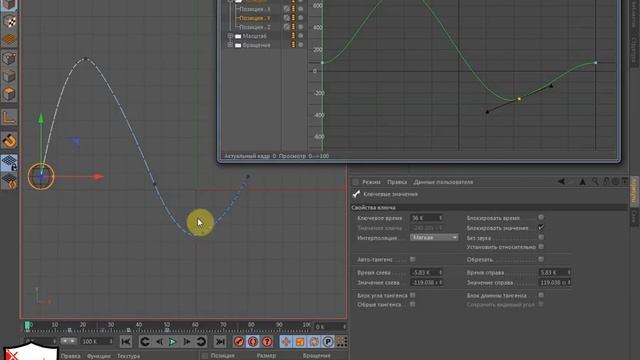Step back one frame
The width and height of the screenshot is (640, 360).
[159, 342]
